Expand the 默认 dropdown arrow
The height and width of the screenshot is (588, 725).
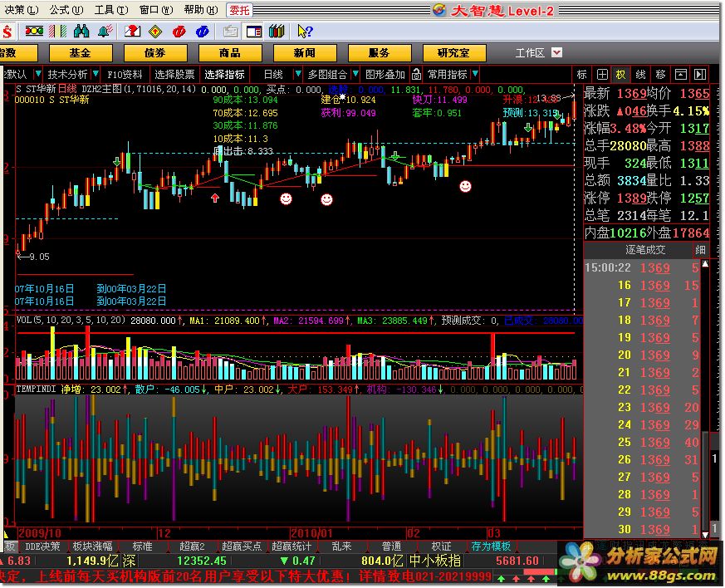pyautogui.click(x=38, y=74)
